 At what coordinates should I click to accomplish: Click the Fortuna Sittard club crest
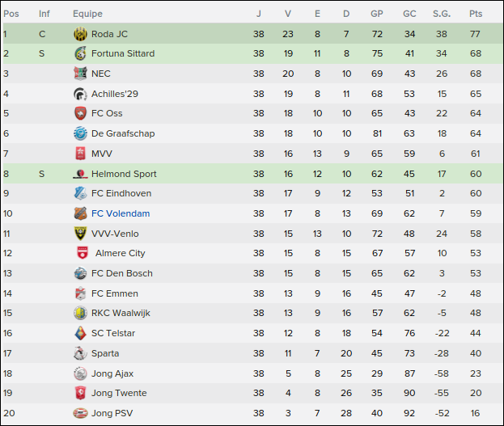[x=79, y=53]
